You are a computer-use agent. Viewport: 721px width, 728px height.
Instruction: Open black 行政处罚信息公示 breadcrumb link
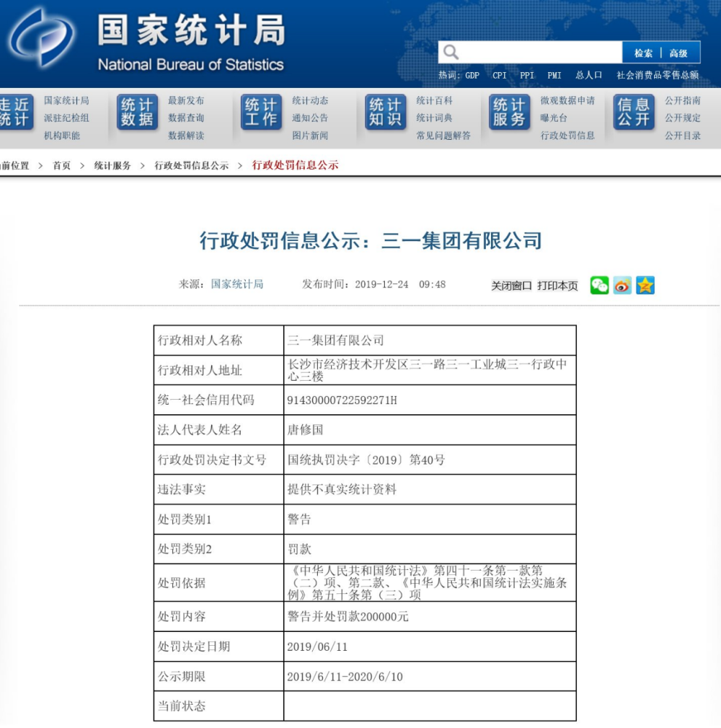pos(191,166)
